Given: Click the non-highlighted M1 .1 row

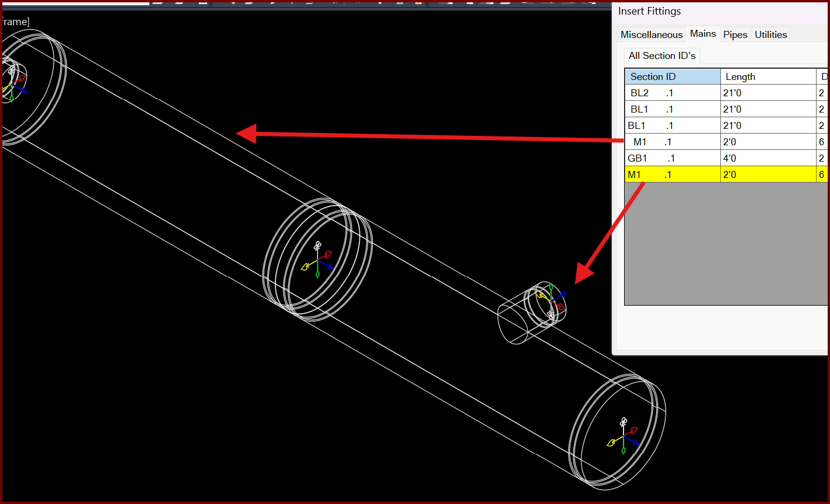Looking at the screenshot, I should click(x=672, y=142).
